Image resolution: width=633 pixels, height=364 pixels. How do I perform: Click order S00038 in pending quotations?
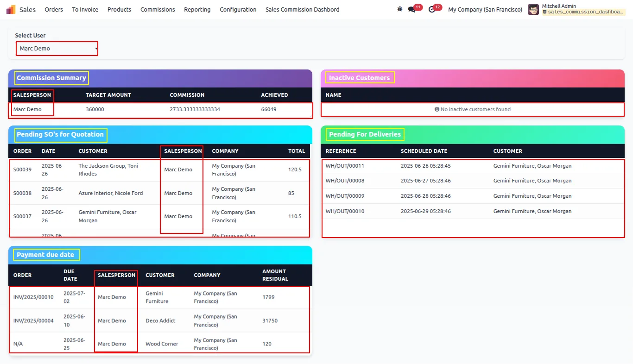(x=23, y=193)
